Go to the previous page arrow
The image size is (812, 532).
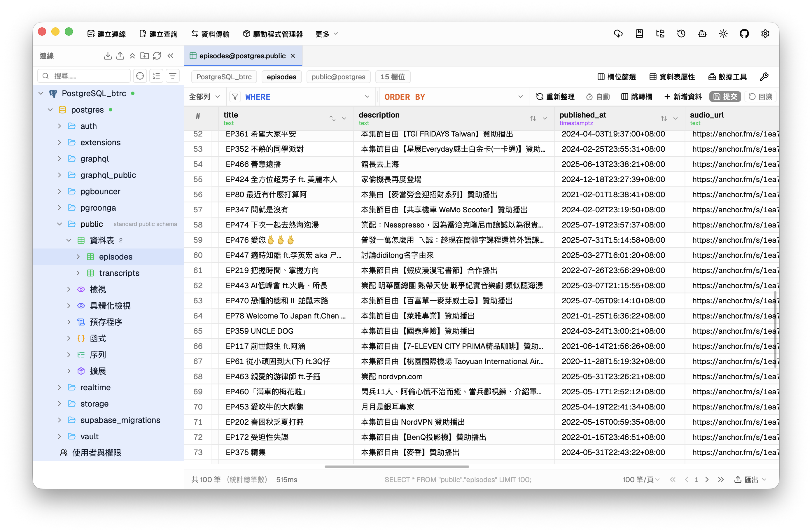tap(687, 480)
